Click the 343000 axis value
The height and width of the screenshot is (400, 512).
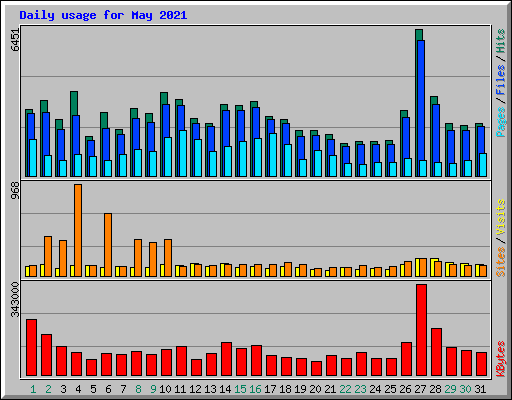[15, 299]
